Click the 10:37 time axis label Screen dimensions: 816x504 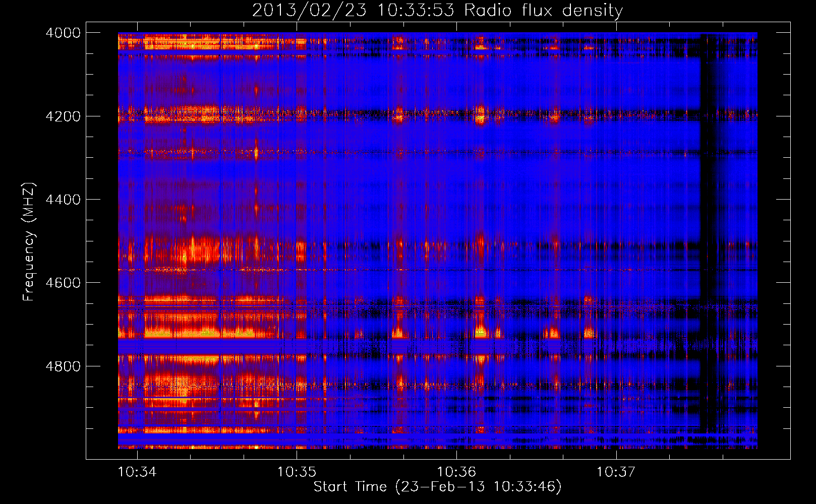616,472
